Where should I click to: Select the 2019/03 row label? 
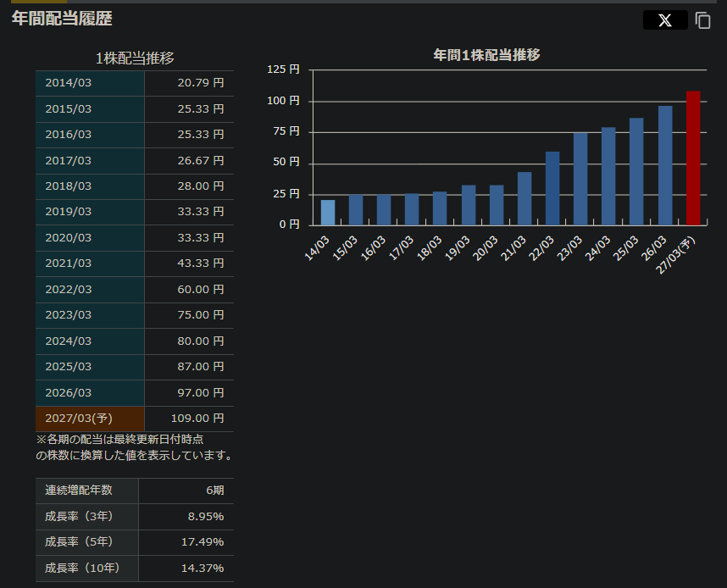point(68,212)
